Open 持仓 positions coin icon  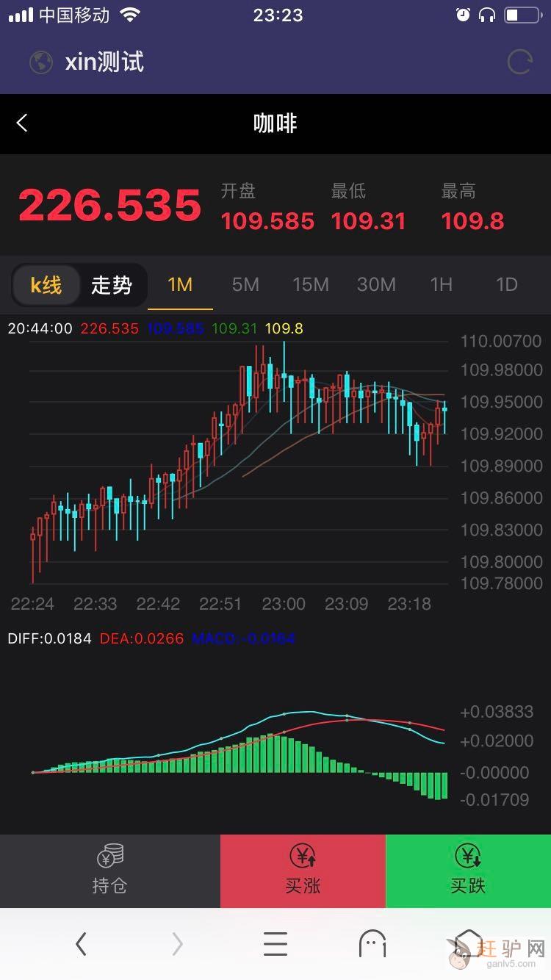coord(109,857)
